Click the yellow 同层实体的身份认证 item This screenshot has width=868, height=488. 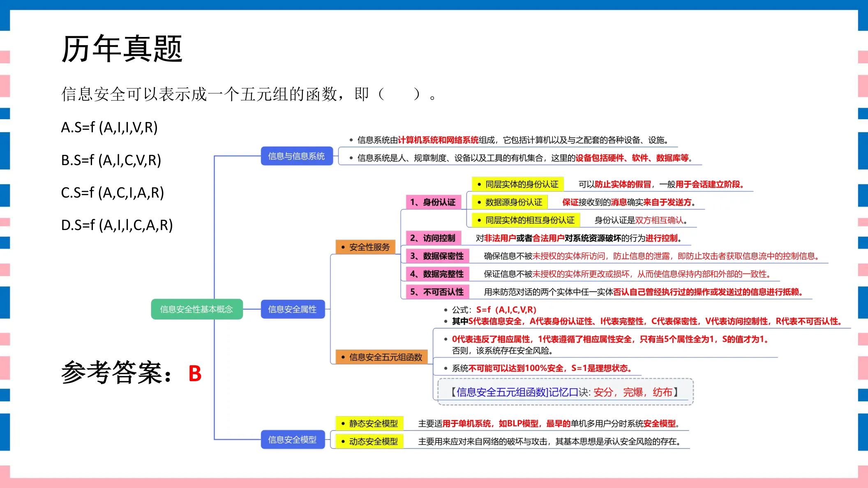[x=518, y=184]
